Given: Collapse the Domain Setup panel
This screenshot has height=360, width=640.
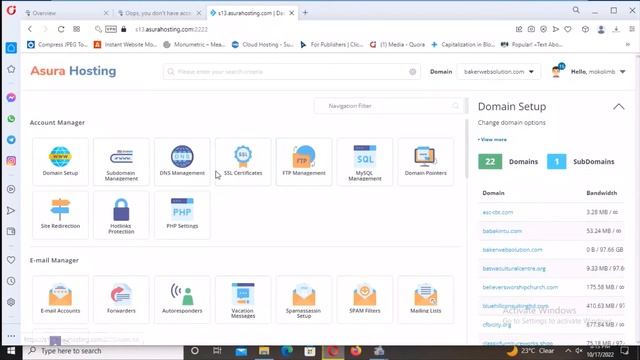Looking at the screenshot, I should [x=619, y=107].
